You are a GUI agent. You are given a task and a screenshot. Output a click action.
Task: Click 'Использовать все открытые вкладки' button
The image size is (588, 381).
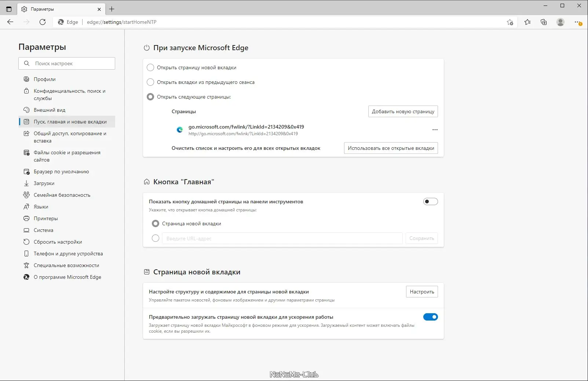click(x=391, y=148)
